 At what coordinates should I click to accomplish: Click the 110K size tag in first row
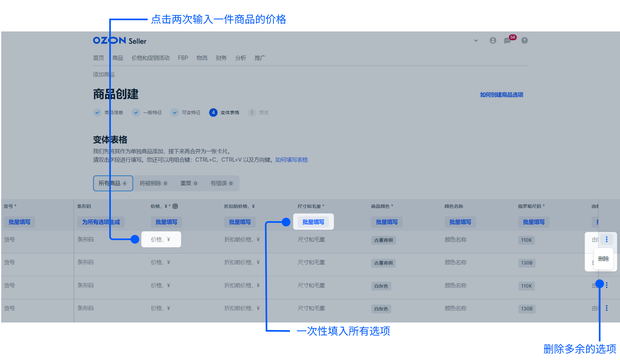[526, 240]
